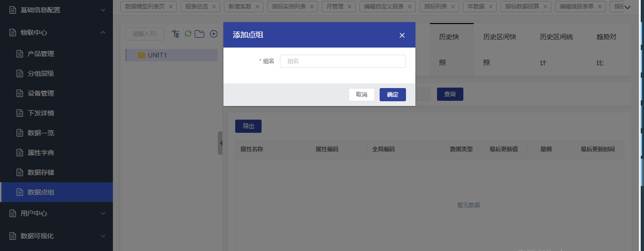This screenshot has width=644, height=251.
Task: Close the 月管理 tab
Action: pyautogui.click(x=350, y=7)
